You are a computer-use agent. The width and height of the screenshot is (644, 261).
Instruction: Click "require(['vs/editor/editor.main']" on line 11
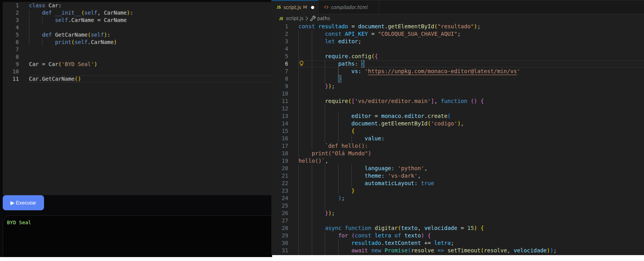[x=379, y=101]
